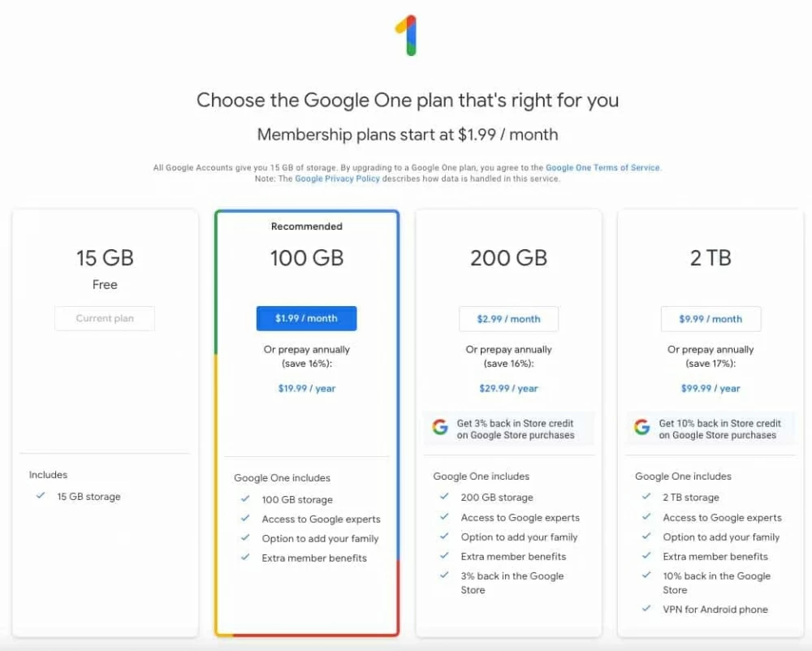Screen dimensions: 812x651
Task: Choose the $2.99 / month 200 GB plan
Action: pyautogui.click(x=508, y=319)
